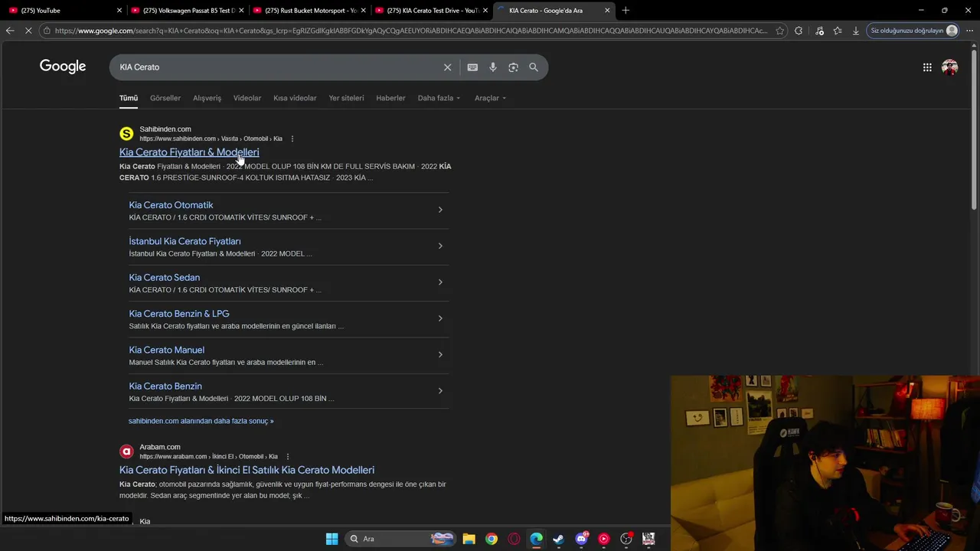
Task: Launch Chrome from the taskbar
Action: coord(492,539)
